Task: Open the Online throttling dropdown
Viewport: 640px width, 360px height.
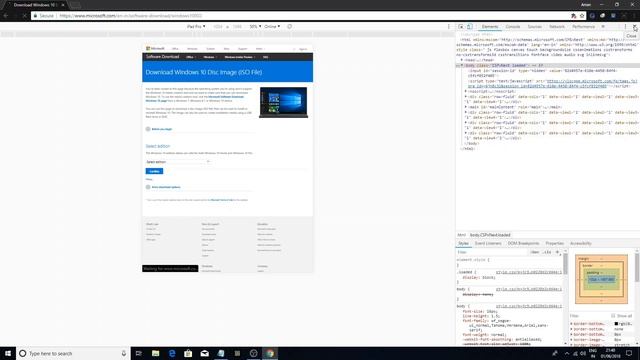Action: pyautogui.click(x=272, y=27)
